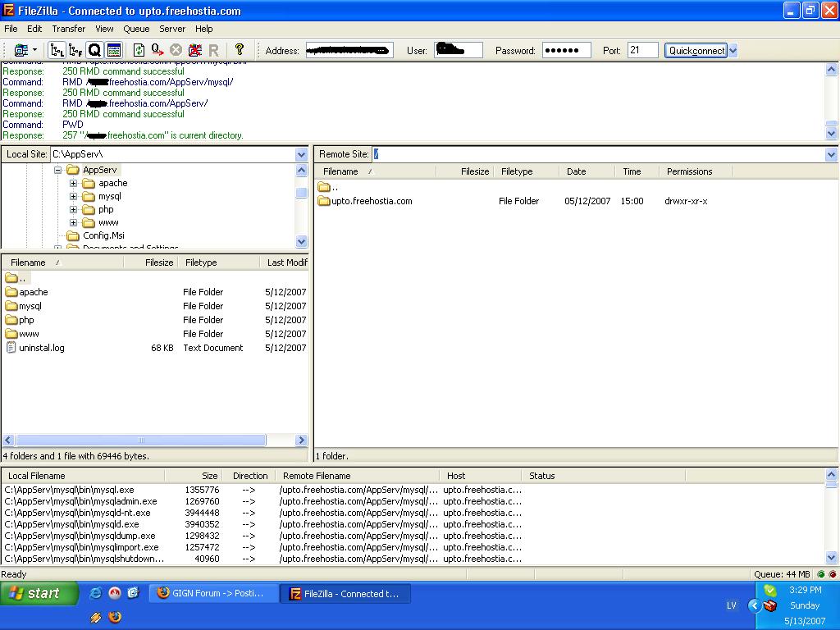Show hidden system tray icons
The image size is (840, 630).
pos(754,605)
